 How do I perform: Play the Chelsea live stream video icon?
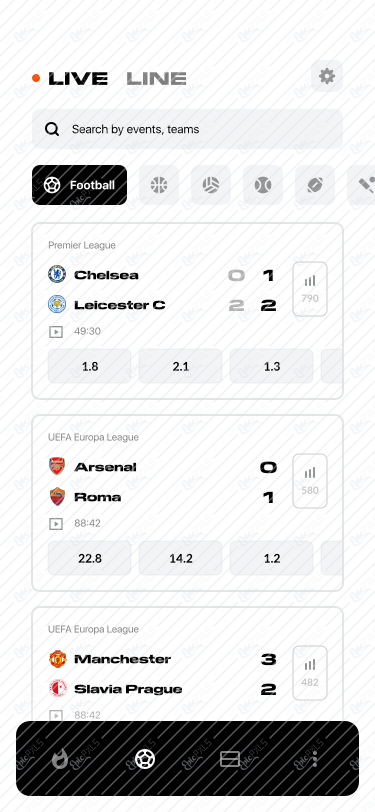pyautogui.click(x=55, y=331)
